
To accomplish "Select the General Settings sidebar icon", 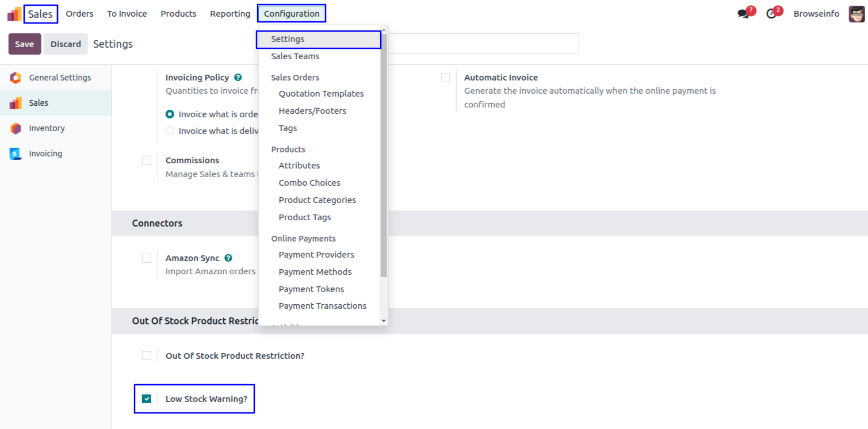I will [x=16, y=78].
